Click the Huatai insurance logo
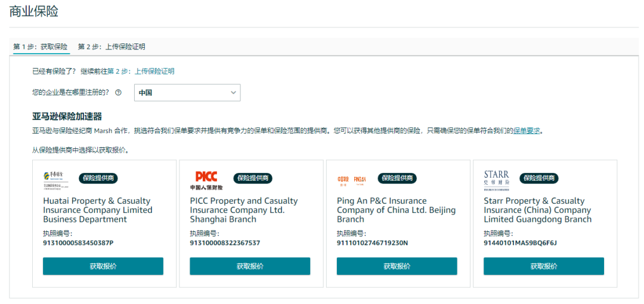 pos(56,179)
